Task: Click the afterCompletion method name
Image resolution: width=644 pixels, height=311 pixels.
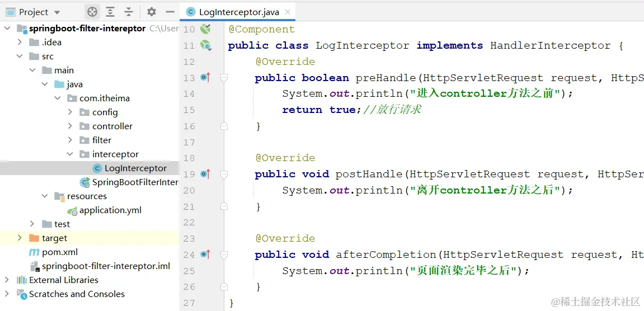Action: click(386, 255)
